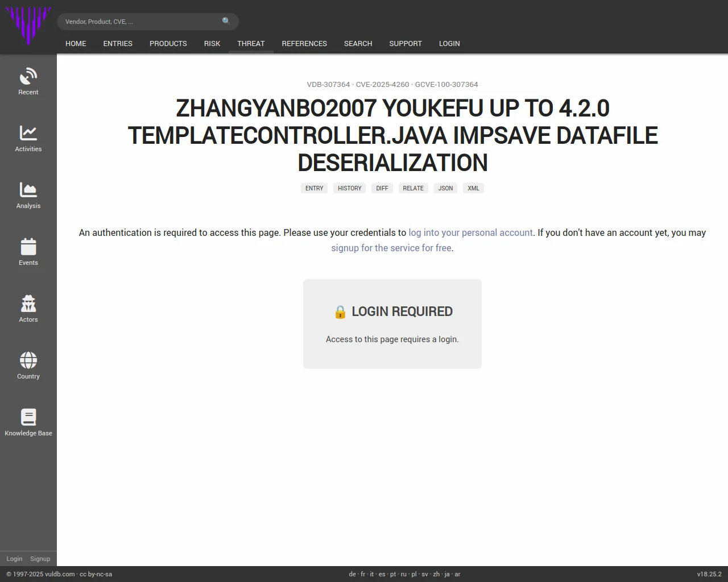Switch language to ar
The height and width of the screenshot is (582, 728).
457,574
